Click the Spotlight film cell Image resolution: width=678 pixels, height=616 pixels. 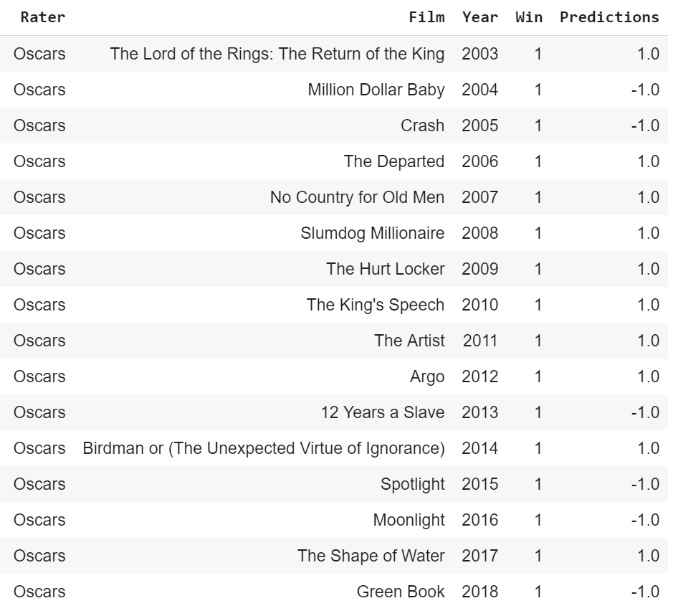coord(413,485)
